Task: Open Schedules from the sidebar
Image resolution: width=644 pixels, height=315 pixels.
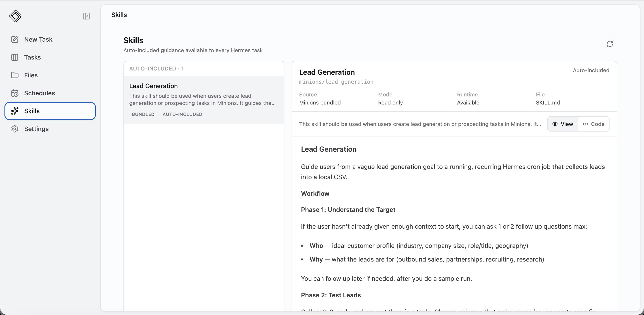Action: (x=50, y=93)
